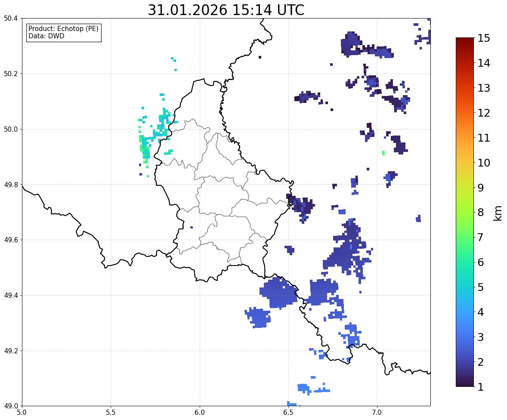
Task: Click colorbar tick label 14
Action: pyautogui.click(x=484, y=63)
